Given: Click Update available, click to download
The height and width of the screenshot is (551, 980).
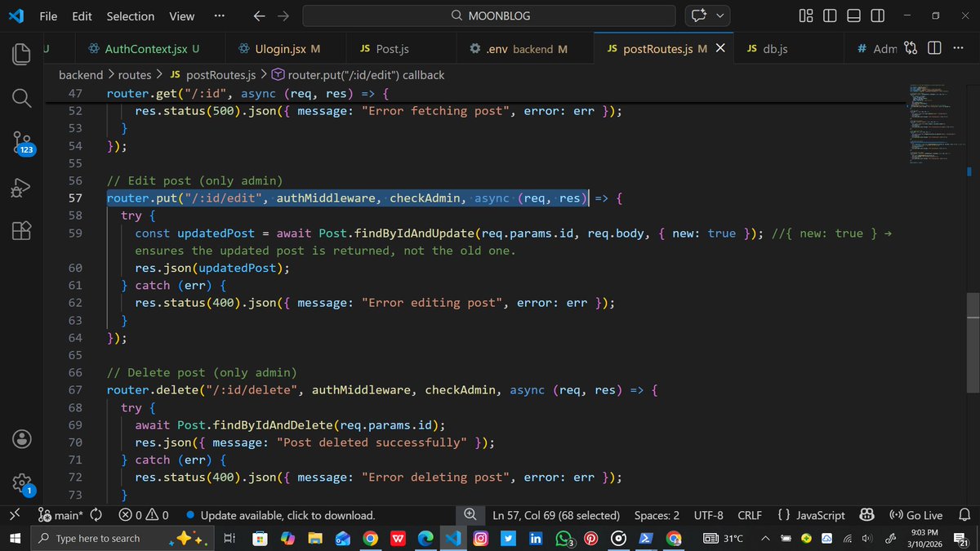Looking at the screenshot, I should (280, 515).
